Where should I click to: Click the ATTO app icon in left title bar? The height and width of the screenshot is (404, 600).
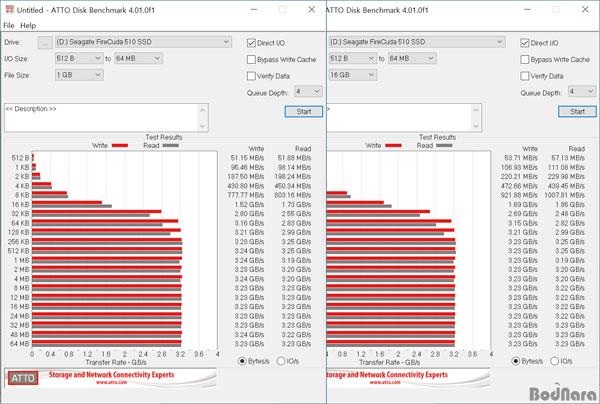pos(10,10)
